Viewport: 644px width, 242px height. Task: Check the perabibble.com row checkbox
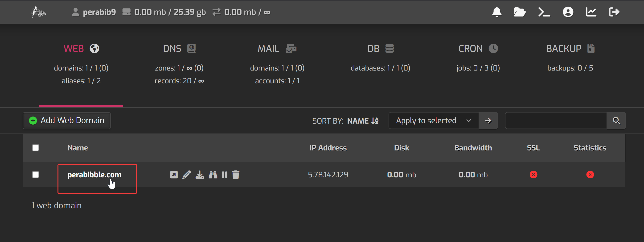click(x=36, y=175)
